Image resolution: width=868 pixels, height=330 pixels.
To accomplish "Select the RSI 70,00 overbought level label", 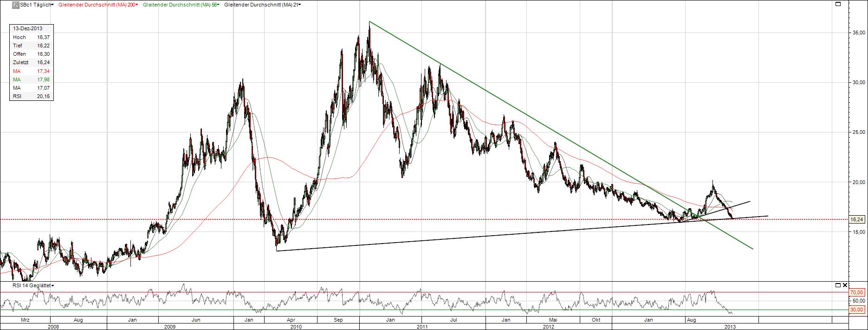I will (856, 292).
